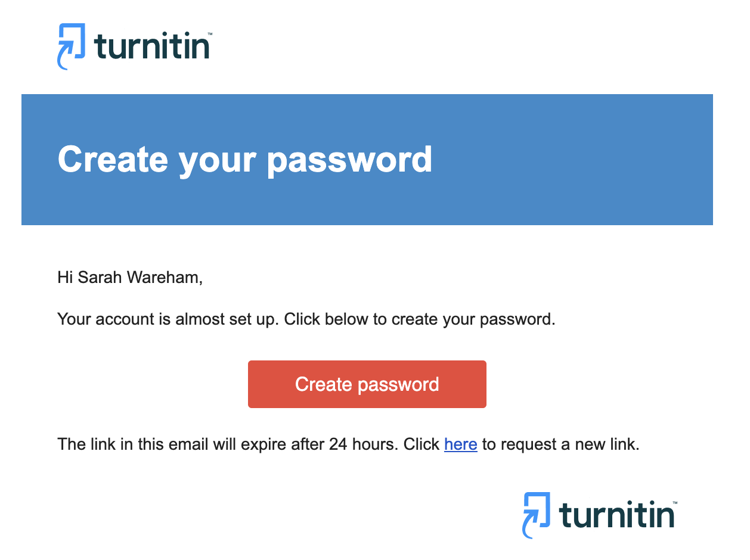Click the word "password" in the banner heading
750x560 pixels.
click(x=349, y=160)
